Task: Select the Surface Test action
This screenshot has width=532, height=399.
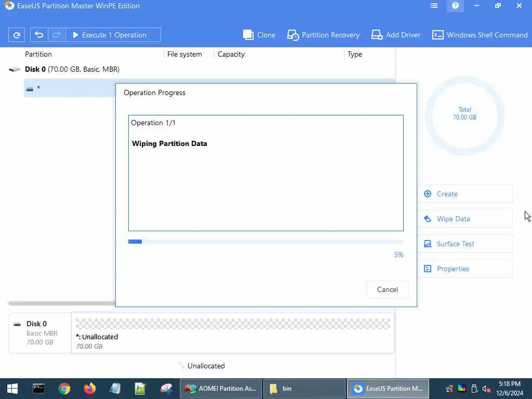Action: (x=465, y=244)
